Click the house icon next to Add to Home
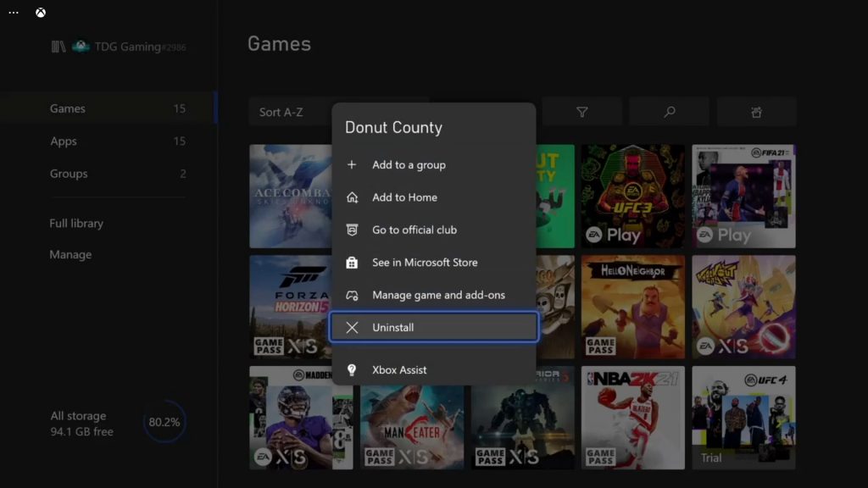The image size is (868, 488). pos(352,197)
